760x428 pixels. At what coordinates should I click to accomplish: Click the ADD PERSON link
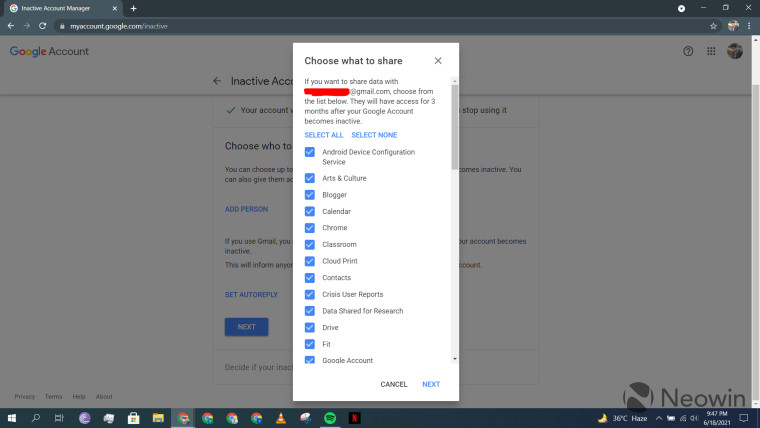[246, 209]
